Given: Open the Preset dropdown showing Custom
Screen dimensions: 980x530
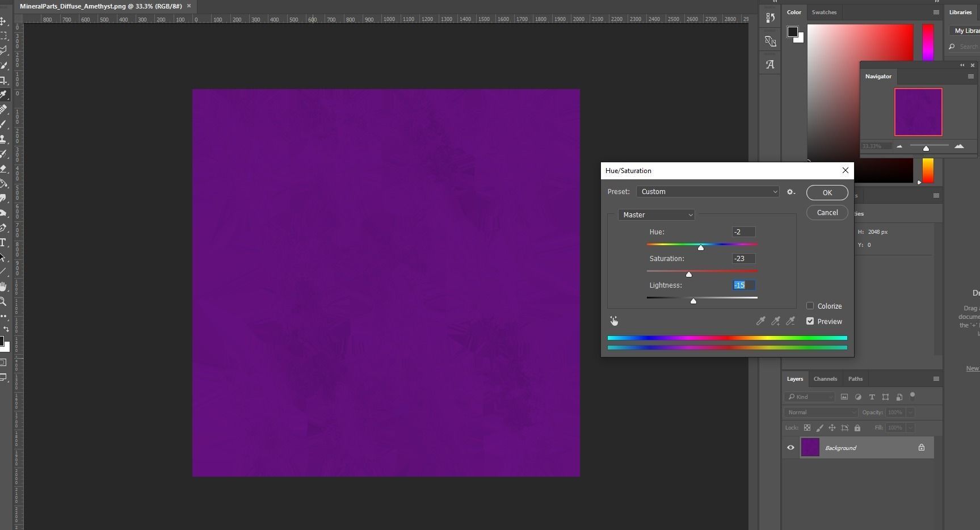Looking at the screenshot, I should pyautogui.click(x=708, y=192).
